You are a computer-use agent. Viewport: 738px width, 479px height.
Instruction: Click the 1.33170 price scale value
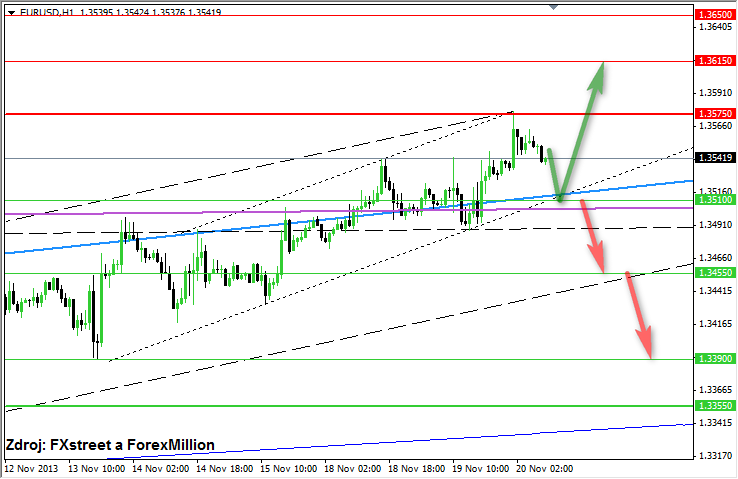715,456
